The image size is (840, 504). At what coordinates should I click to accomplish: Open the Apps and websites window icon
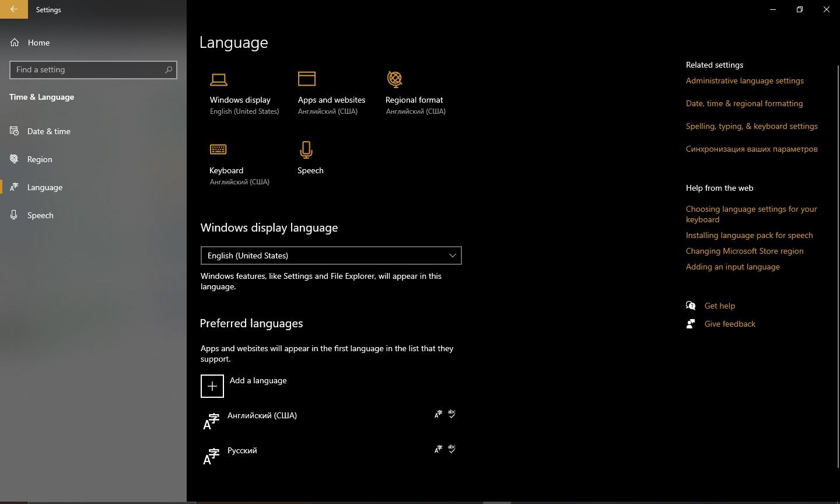click(307, 79)
